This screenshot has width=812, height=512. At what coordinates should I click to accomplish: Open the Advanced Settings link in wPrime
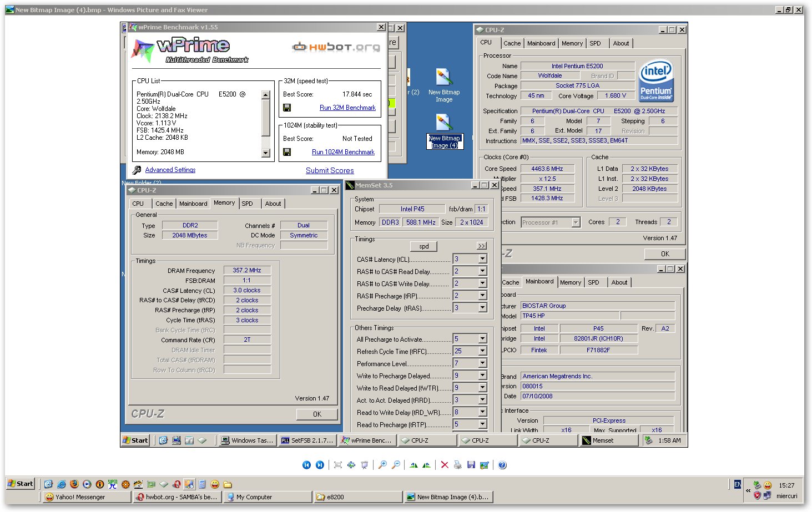170,170
